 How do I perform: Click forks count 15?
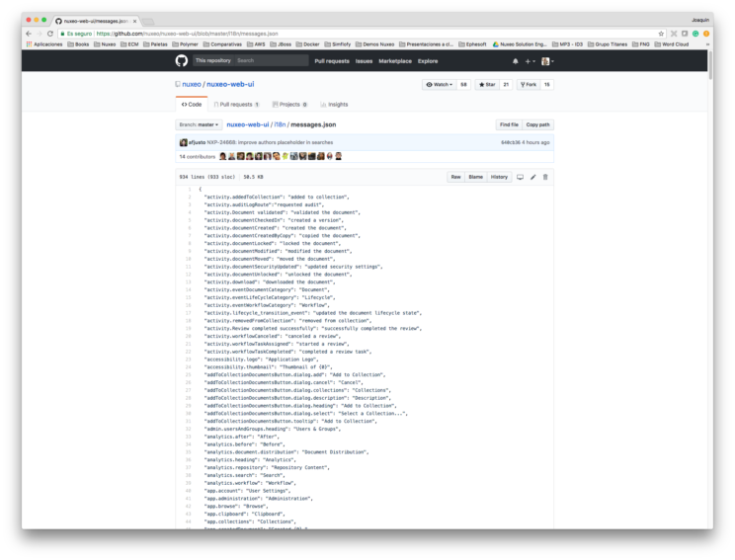click(546, 85)
